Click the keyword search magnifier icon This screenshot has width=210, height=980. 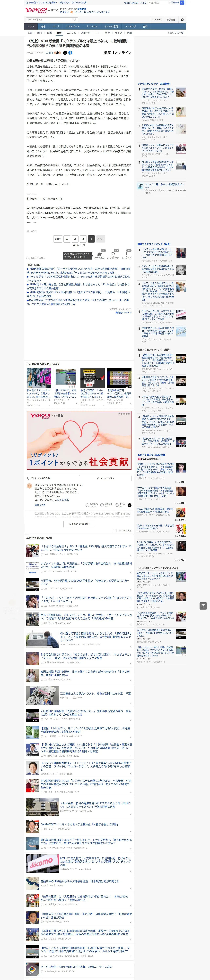[x=75, y=20]
